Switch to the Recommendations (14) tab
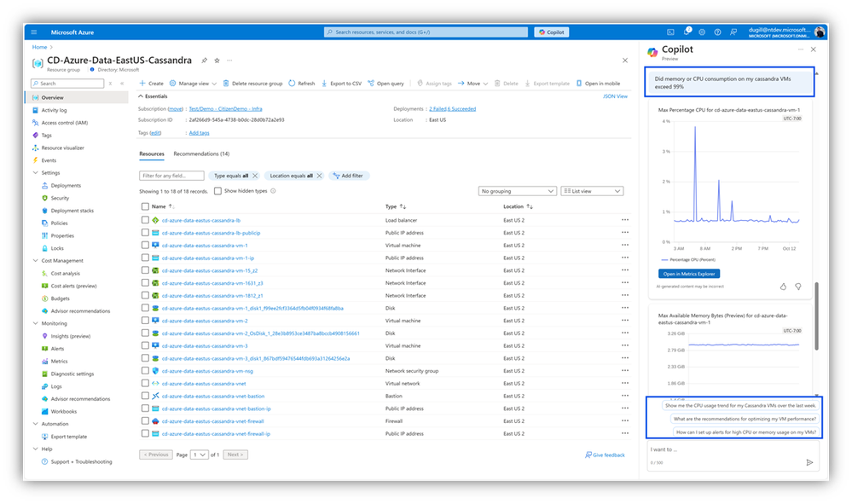Image resolution: width=852 pixels, height=504 pixels. click(201, 154)
